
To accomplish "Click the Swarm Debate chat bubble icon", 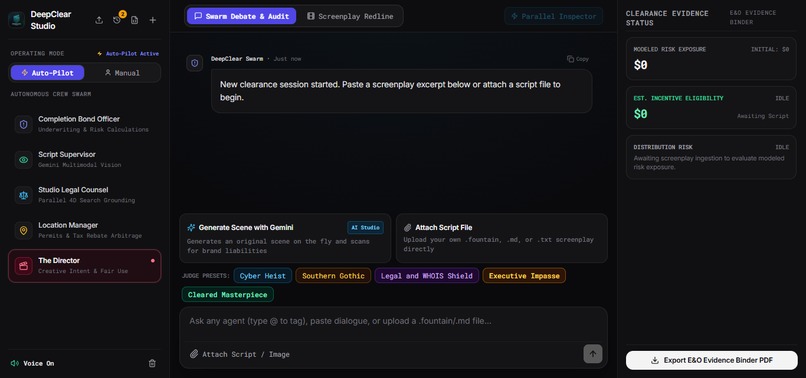I will [198, 16].
